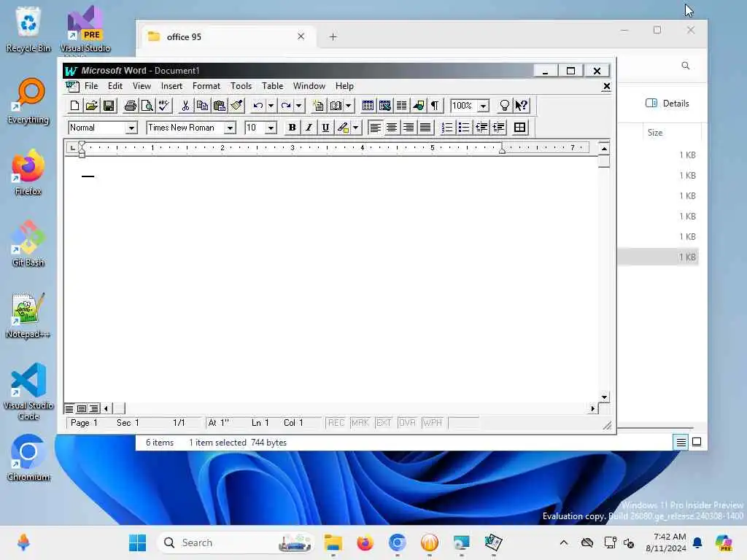Toggle underline formatting

pos(325,128)
